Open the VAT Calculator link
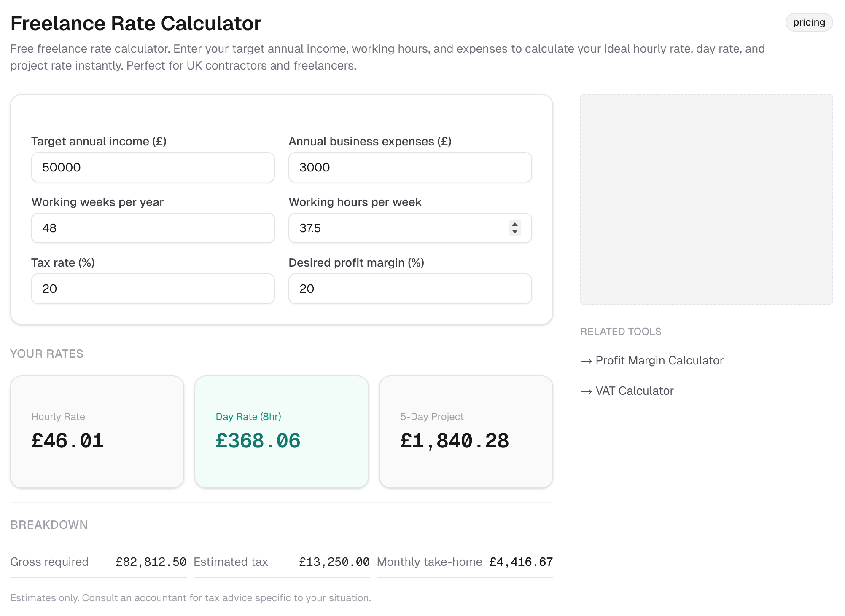The width and height of the screenshot is (845, 616). [x=634, y=391]
